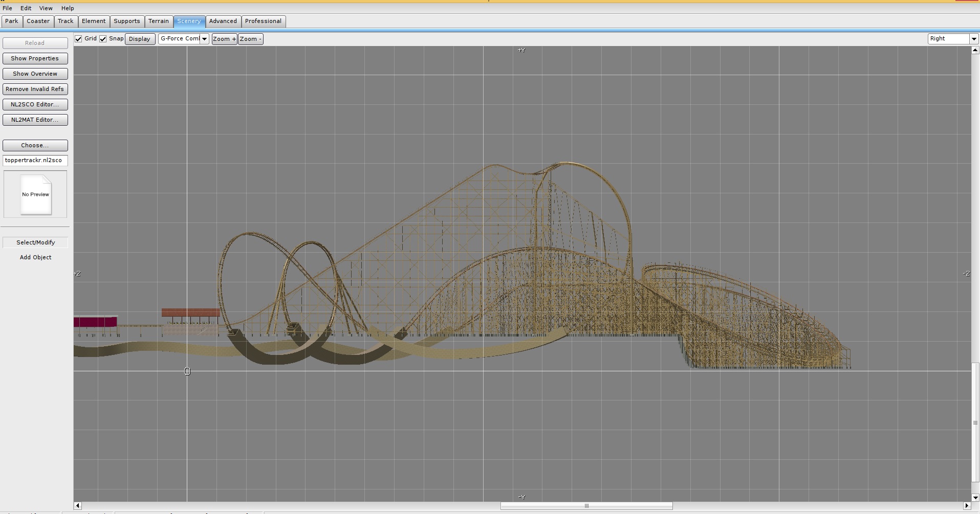Zoom out with the Zoom - button
Screen dimensions: 980x514
(250, 39)
